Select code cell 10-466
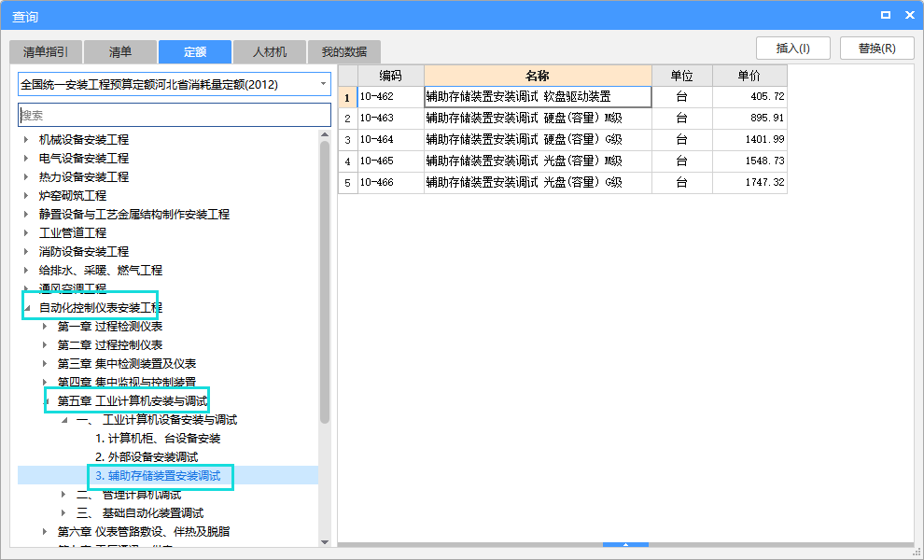This screenshot has width=924, height=560. (x=391, y=183)
